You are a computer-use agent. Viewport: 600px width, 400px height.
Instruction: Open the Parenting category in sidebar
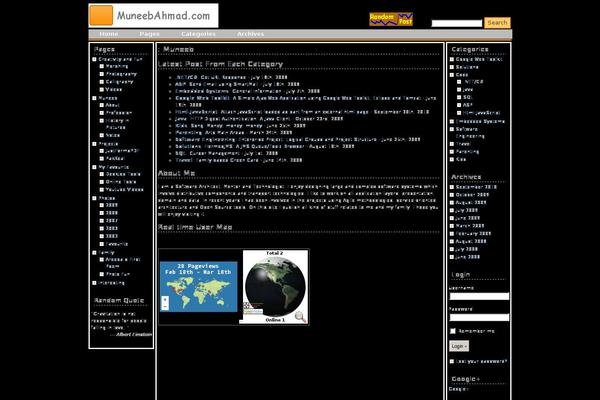[467, 152]
